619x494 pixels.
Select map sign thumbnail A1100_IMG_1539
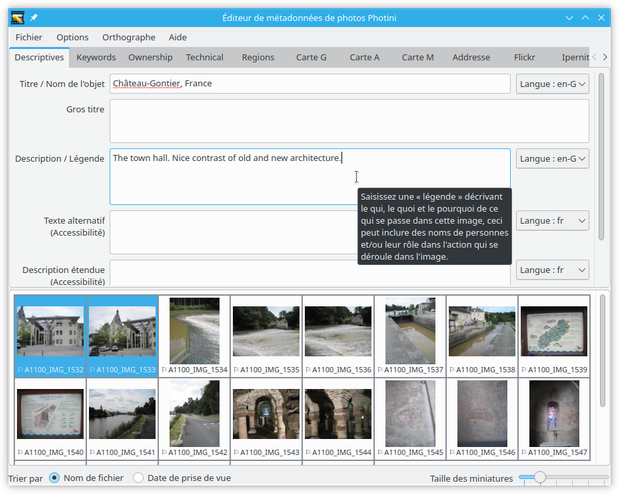(x=554, y=336)
